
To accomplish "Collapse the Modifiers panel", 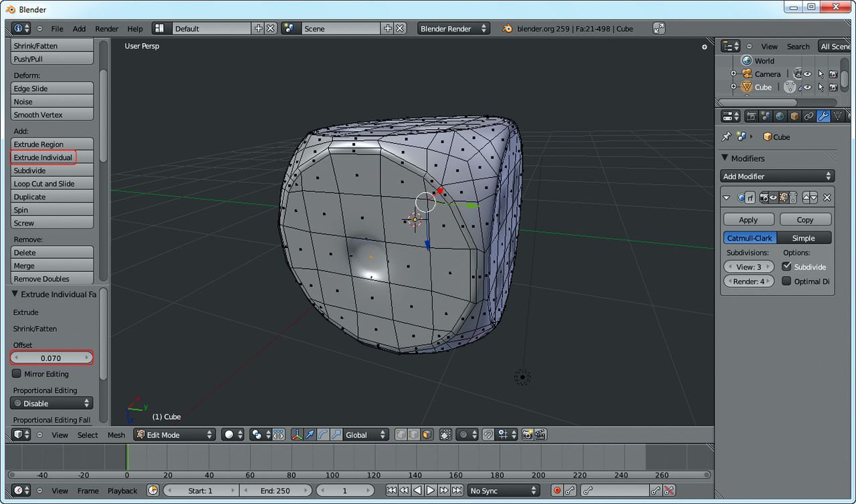I will (x=724, y=158).
